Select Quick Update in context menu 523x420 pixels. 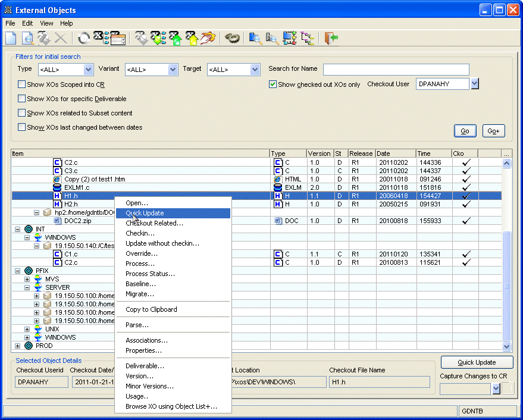click(x=145, y=213)
